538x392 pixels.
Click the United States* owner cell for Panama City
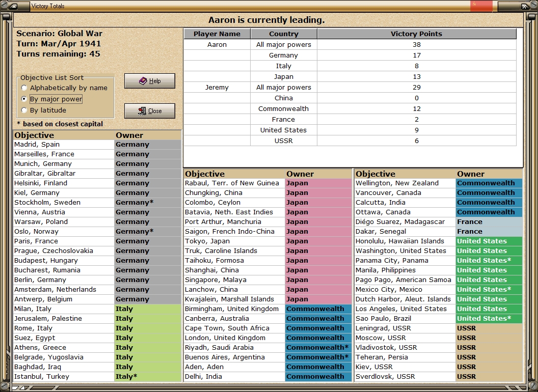[489, 260]
